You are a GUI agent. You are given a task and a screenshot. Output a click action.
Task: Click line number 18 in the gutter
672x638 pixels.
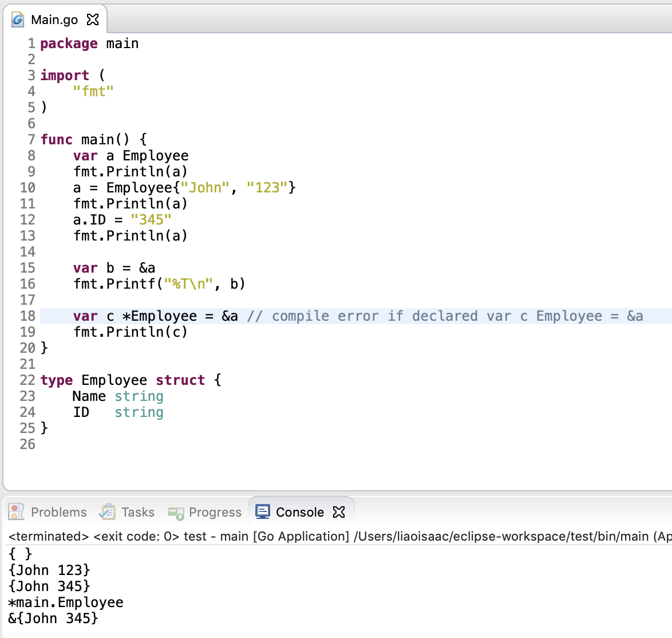click(27, 316)
